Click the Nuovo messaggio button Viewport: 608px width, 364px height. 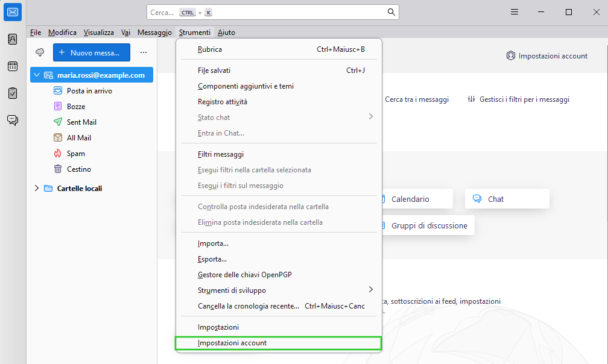90,52
